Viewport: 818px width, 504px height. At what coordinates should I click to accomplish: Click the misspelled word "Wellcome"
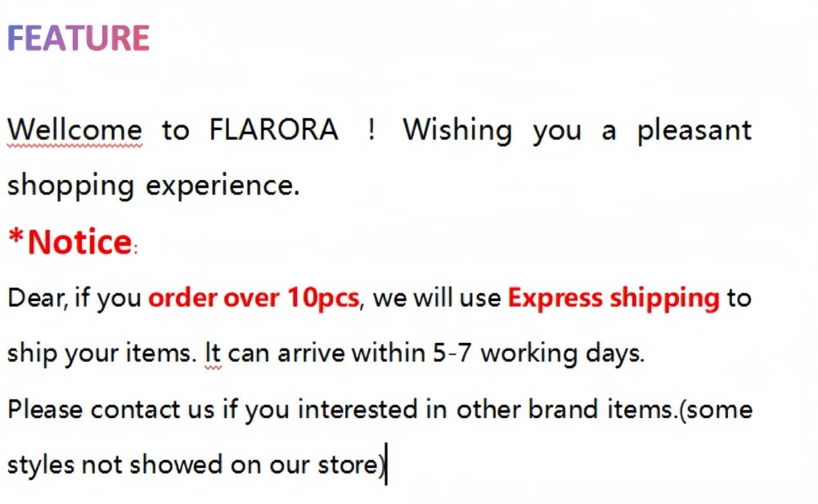pos(74,130)
